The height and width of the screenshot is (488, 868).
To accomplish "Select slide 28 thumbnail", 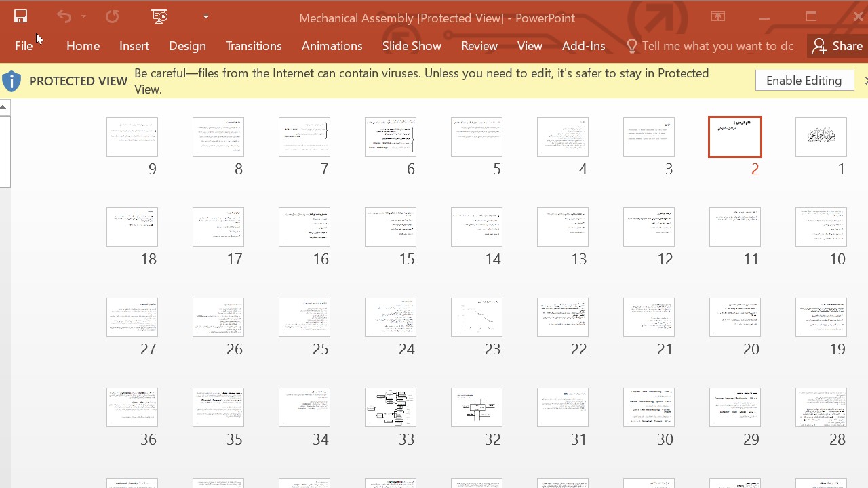I will 821,407.
